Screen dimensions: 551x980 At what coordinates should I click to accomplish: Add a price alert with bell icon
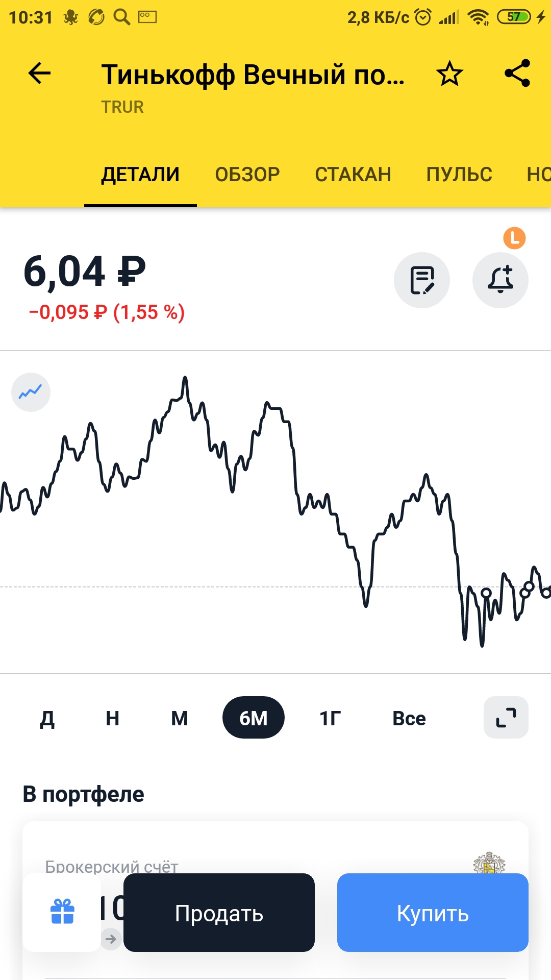(500, 280)
